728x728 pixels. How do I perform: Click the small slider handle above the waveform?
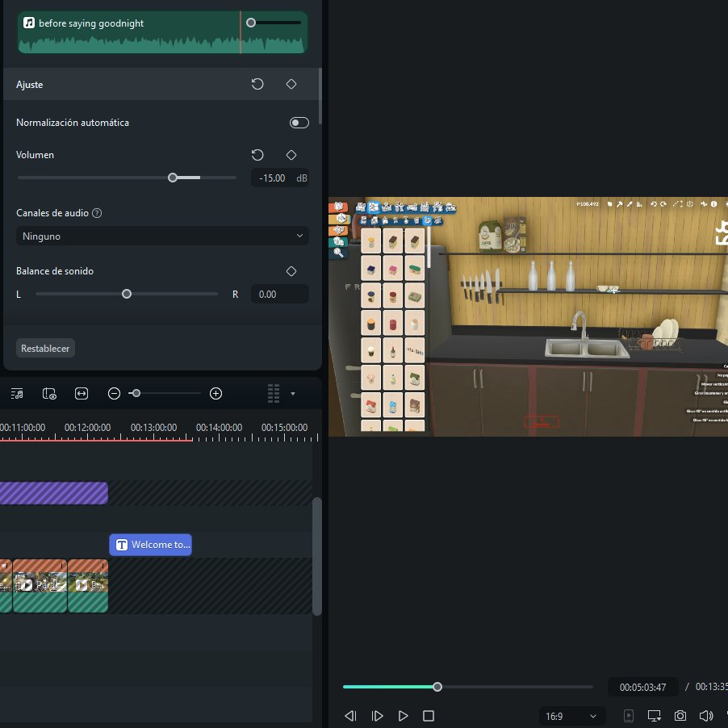click(251, 23)
